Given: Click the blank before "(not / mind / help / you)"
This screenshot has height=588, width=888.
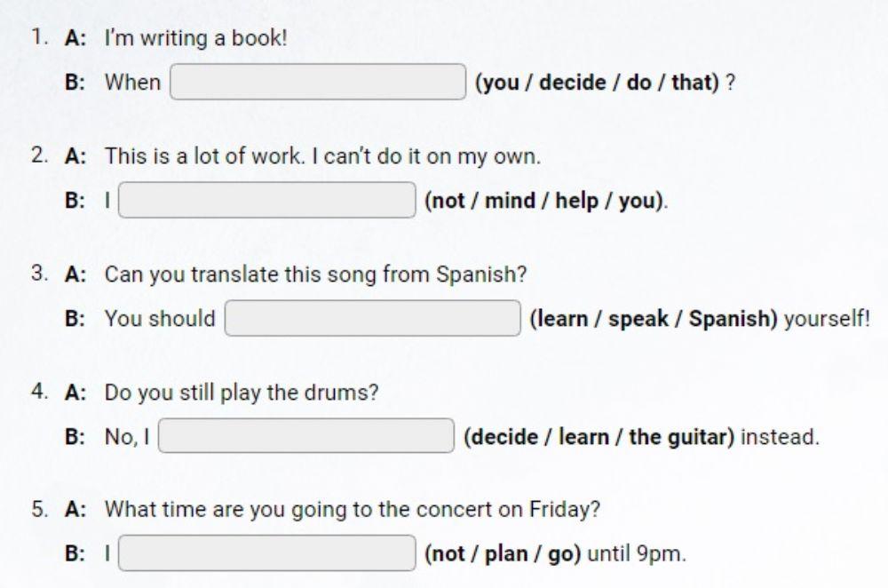Looking at the screenshot, I should (267, 201).
